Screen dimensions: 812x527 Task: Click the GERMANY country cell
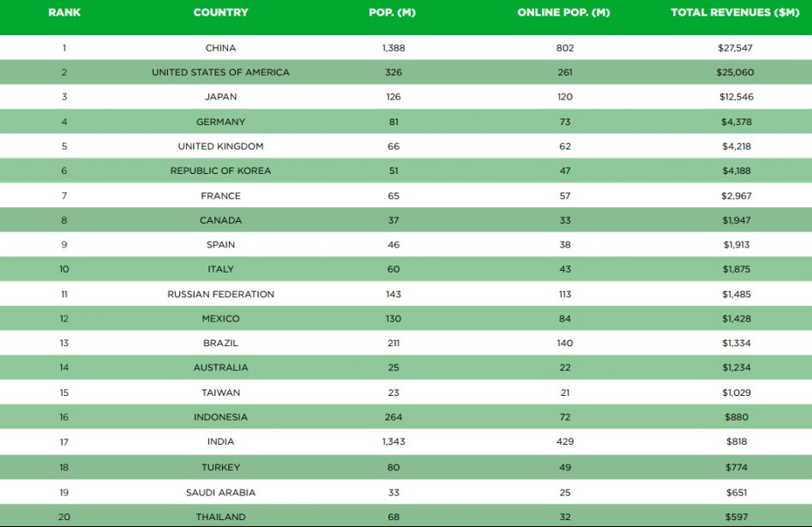coord(220,122)
